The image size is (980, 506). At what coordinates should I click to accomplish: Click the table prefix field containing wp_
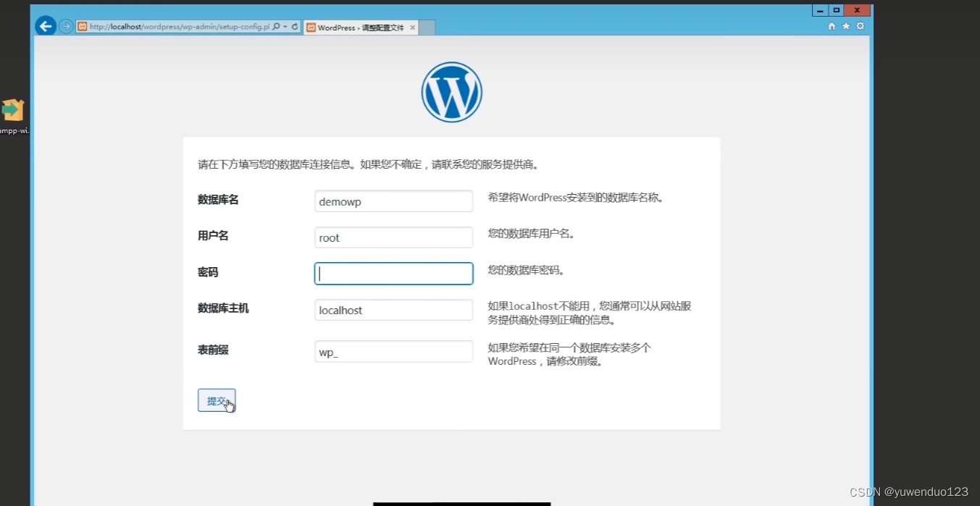click(x=394, y=352)
